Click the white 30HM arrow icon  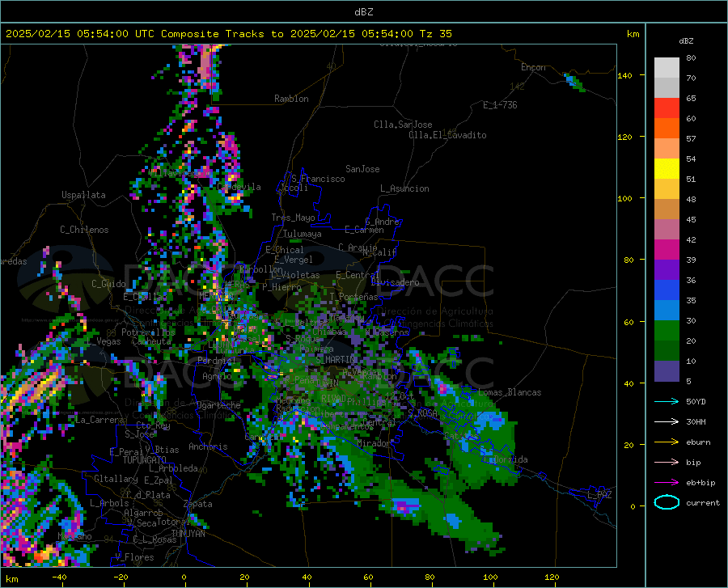point(667,422)
